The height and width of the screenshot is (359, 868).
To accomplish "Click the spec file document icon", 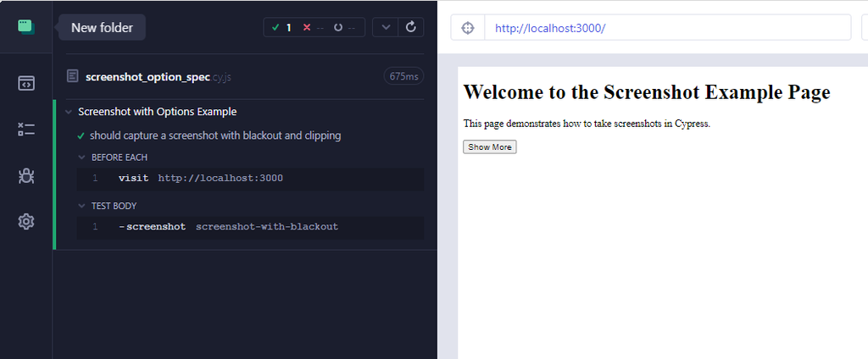I will 73,76.
